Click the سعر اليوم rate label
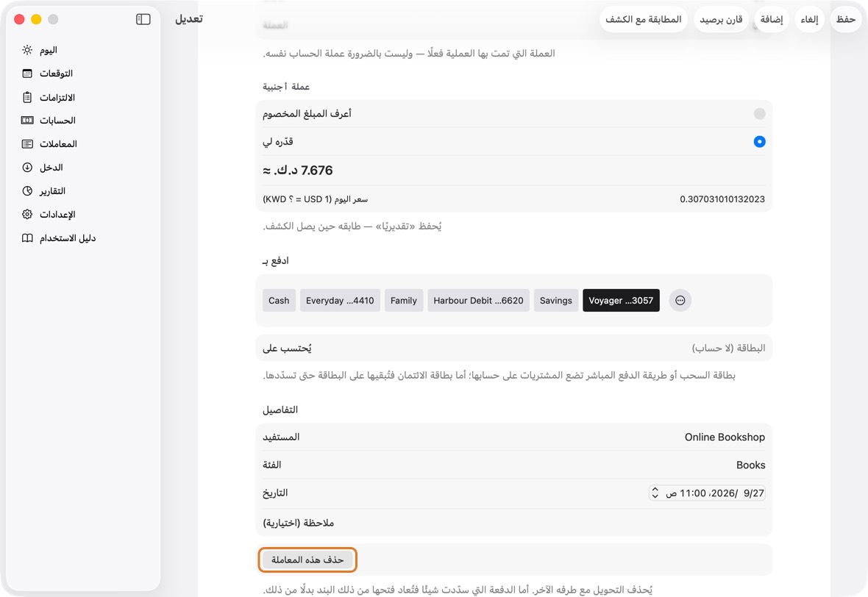Viewport: 868px width, 597px height. pos(315,199)
